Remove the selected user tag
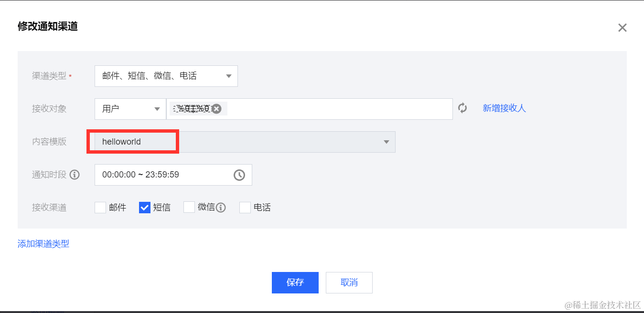The image size is (644, 313). click(216, 108)
